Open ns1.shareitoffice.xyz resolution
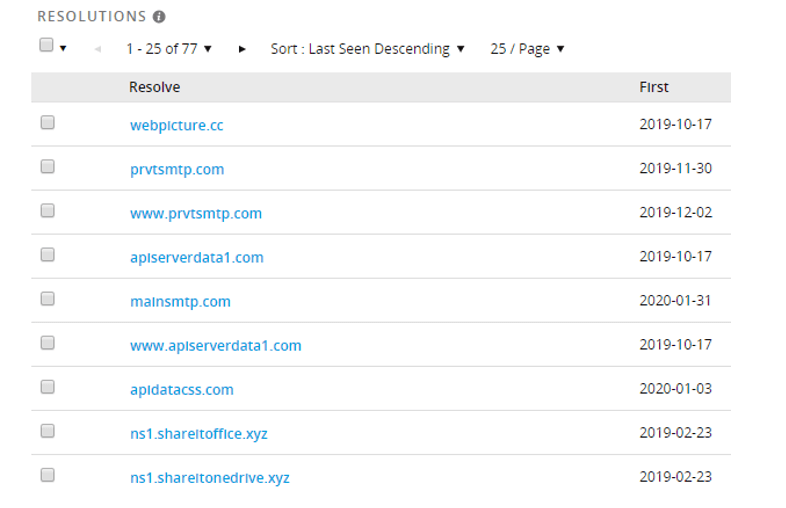The height and width of the screenshot is (508, 786). [198, 433]
